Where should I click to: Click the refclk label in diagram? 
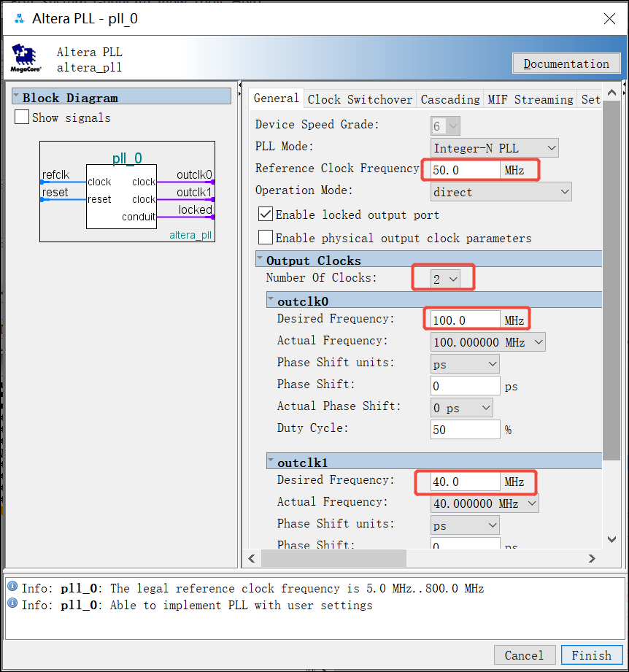pyautogui.click(x=55, y=174)
